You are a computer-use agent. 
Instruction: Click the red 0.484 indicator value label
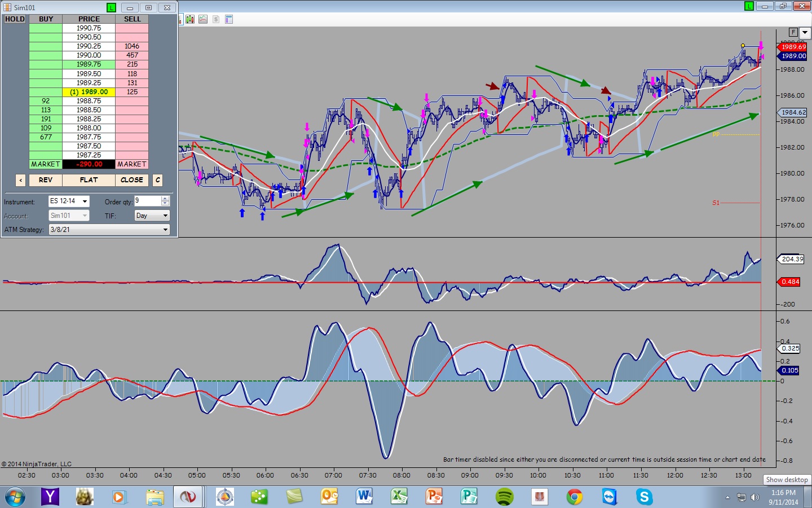pyautogui.click(x=789, y=282)
